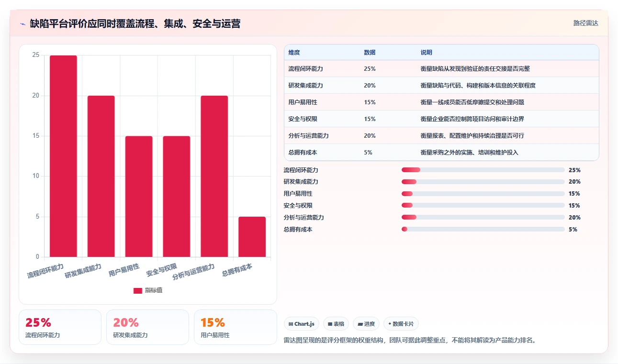Click the 总拥有成本 x-axis label

(x=237, y=270)
